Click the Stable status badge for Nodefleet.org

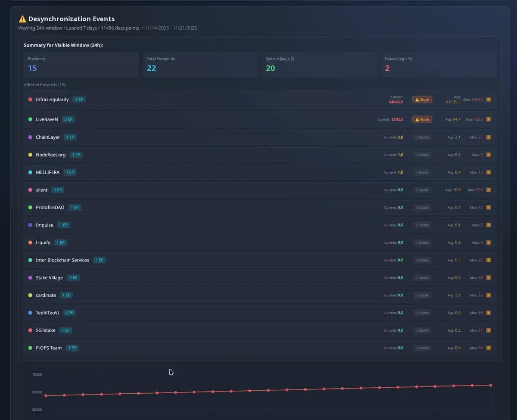(422, 155)
